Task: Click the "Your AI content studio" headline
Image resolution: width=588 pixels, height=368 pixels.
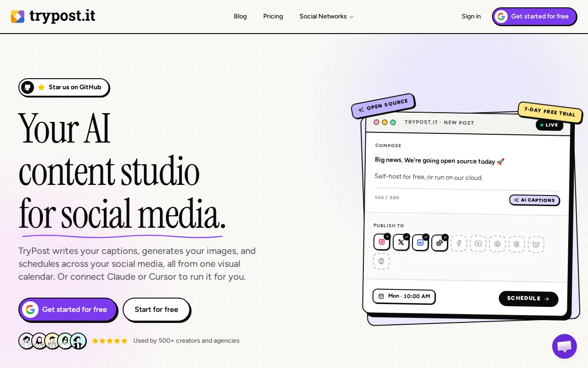Action: point(122,171)
